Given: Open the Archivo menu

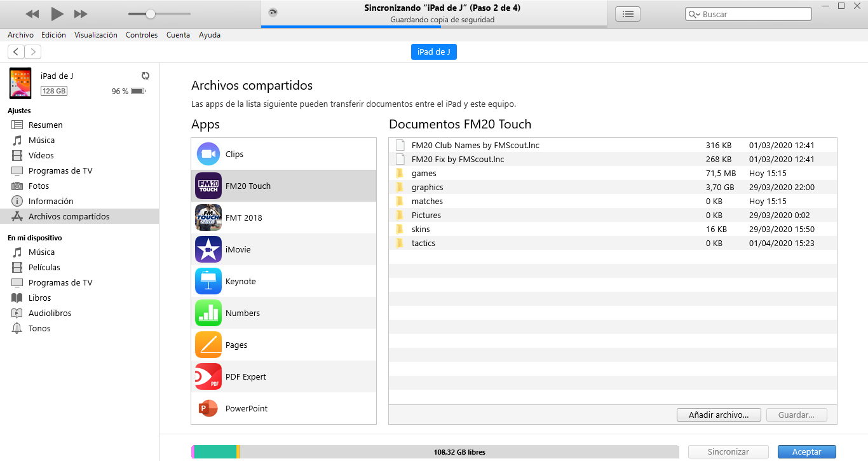Looking at the screenshot, I should [x=21, y=35].
